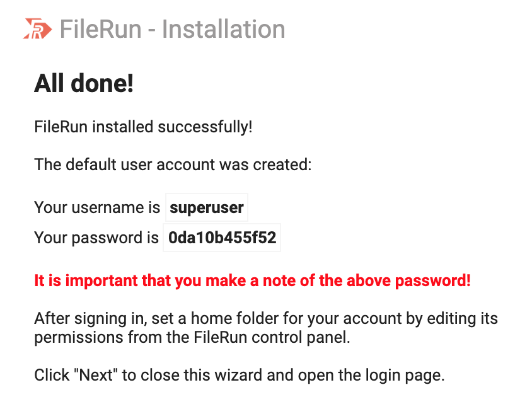Click the "Your username is" label
This screenshot has height=397, width=532.
[98, 207]
